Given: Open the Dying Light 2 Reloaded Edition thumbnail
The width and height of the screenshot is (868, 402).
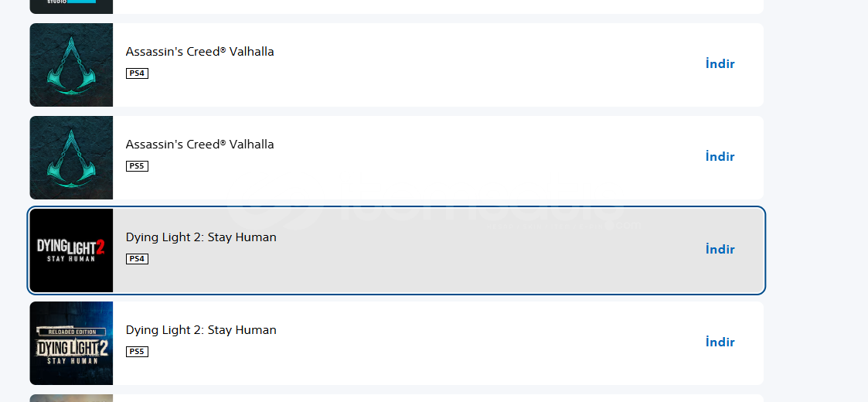Looking at the screenshot, I should [x=71, y=343].
